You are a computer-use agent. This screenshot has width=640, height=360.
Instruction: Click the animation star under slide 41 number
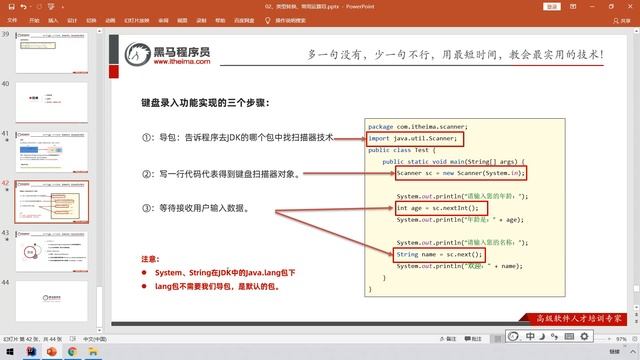tap(7, 140)
